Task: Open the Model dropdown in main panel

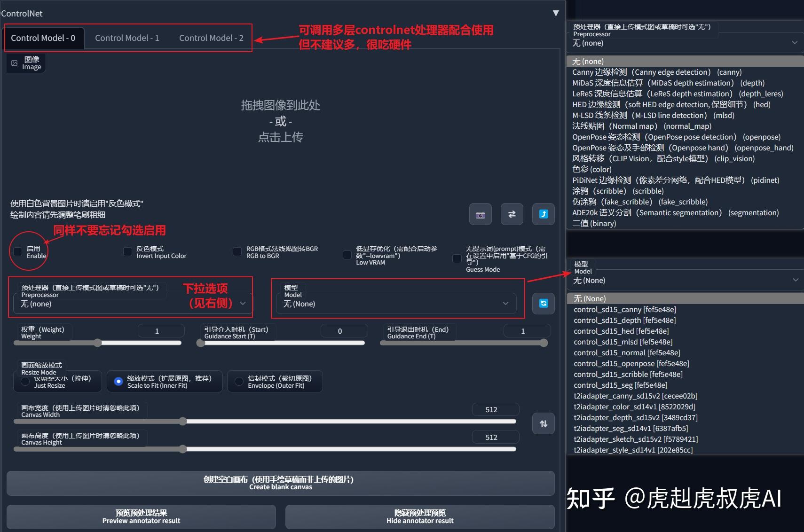Action: [396, 304]
